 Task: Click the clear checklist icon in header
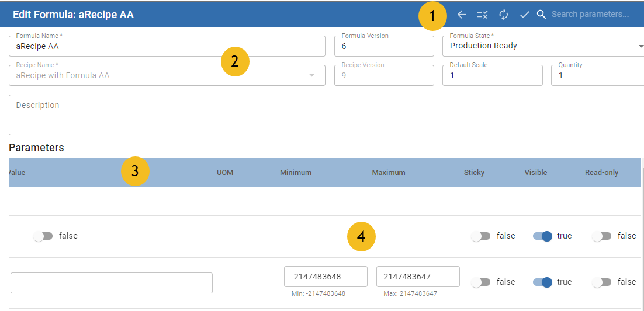pyautogui.click(x=482, y=15)
